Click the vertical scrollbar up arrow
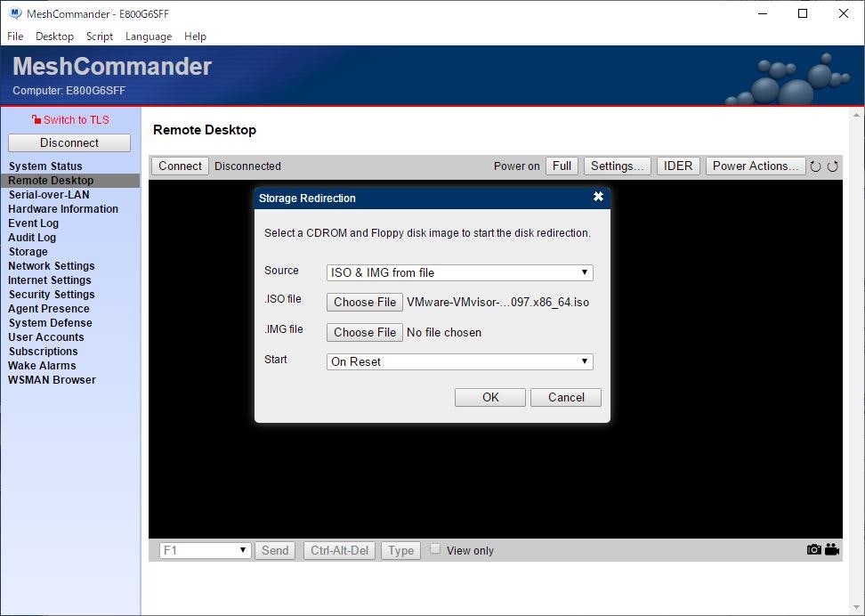The height and width of the screenshot is (616, 865). pos(856,115)
